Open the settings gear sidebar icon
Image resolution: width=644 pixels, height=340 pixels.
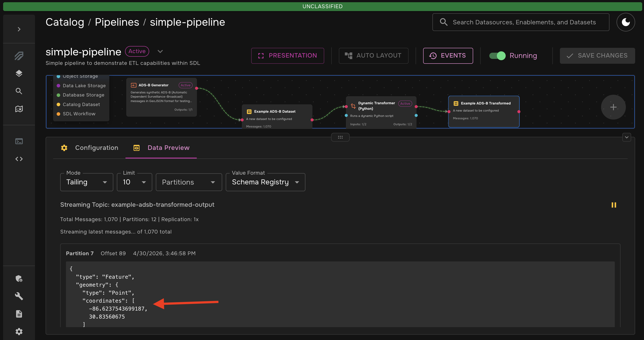pyautogui.click(x=19, y=332)
